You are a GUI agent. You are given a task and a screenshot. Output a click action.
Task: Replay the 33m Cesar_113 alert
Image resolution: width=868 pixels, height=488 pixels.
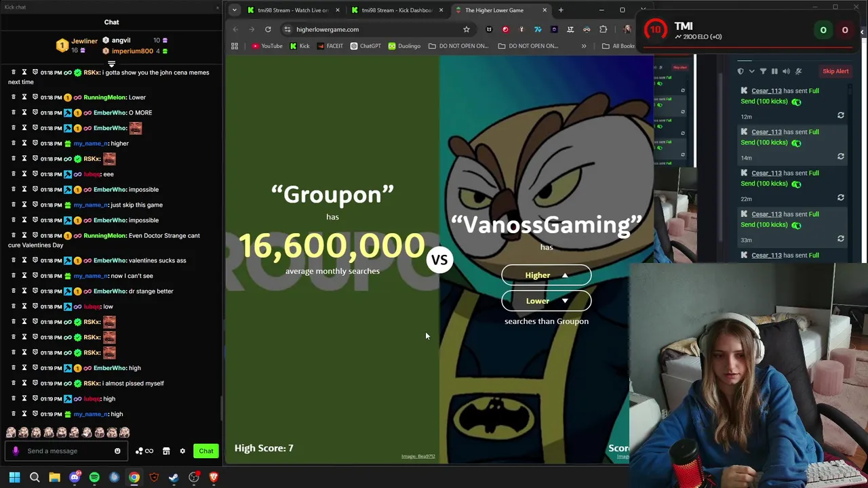coord(841,239)
